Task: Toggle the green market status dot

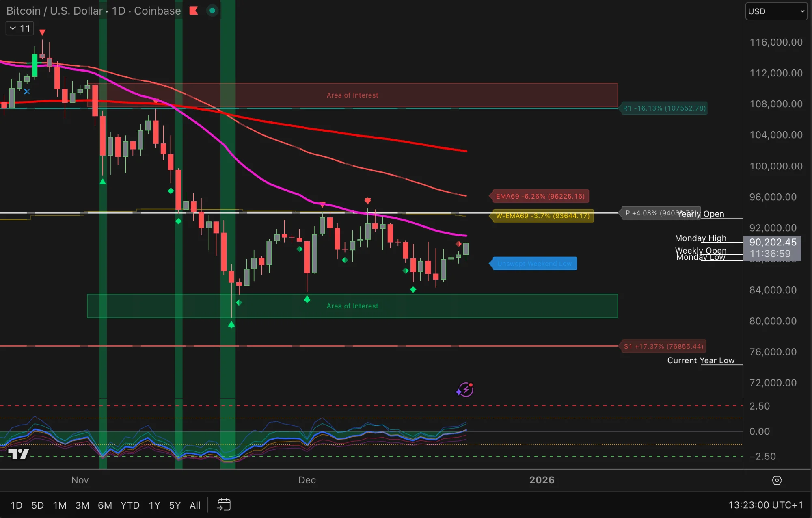Action: pos(212,11)
